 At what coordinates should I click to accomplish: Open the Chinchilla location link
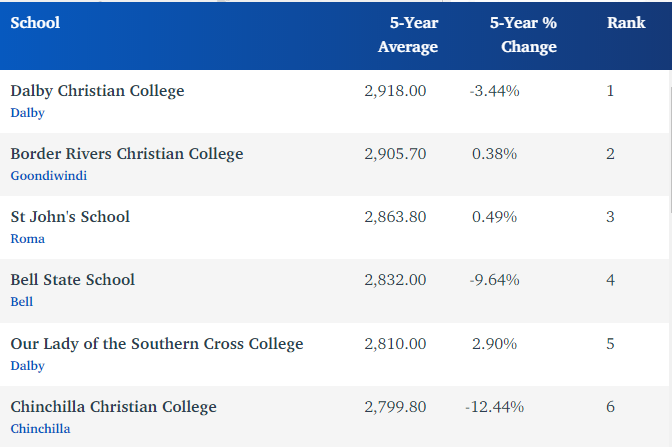click(41, 429)
